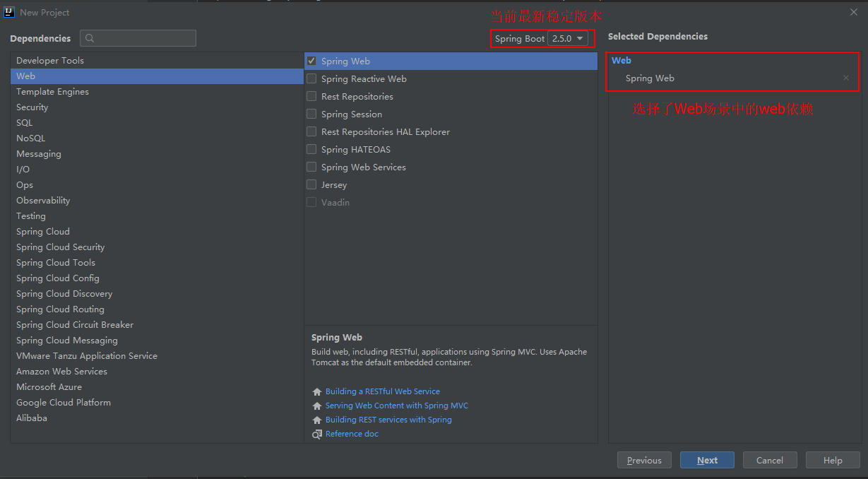Select the Developer Tools category
868x479 pixels.
tap(157, 61)
